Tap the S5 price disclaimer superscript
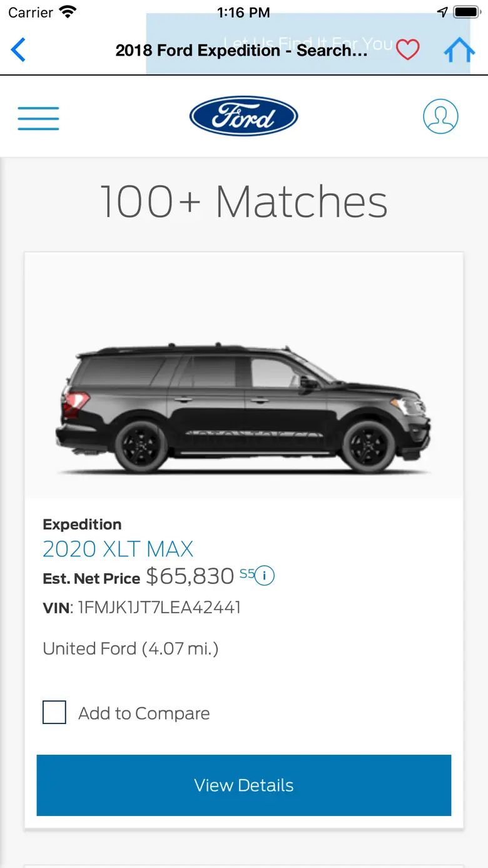 coord(247,573)
